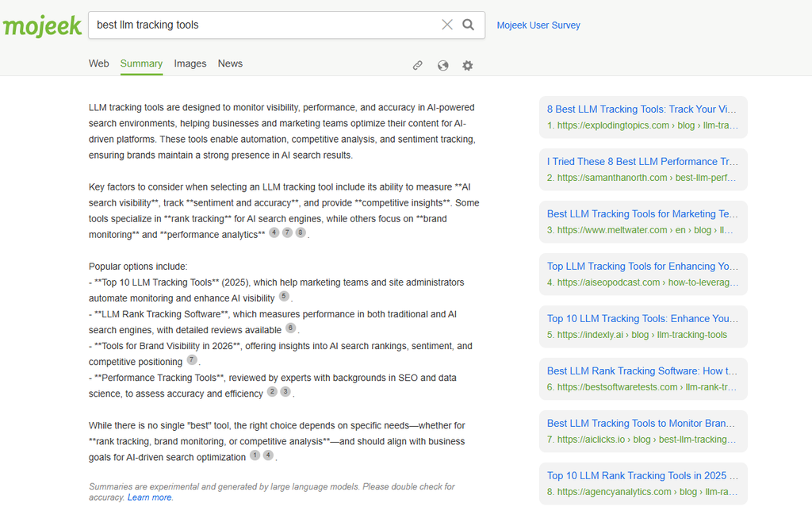
Task: Click citation 8 after performance analytics
Action: coord(301,232)
